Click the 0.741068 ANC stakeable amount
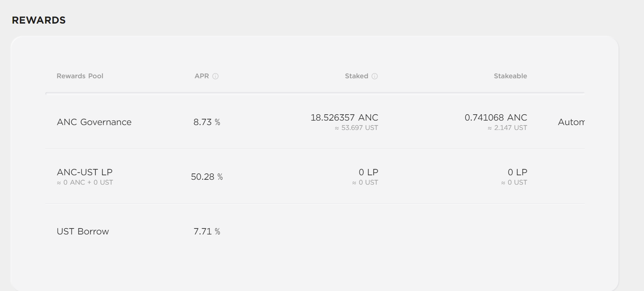 (496, 118)
